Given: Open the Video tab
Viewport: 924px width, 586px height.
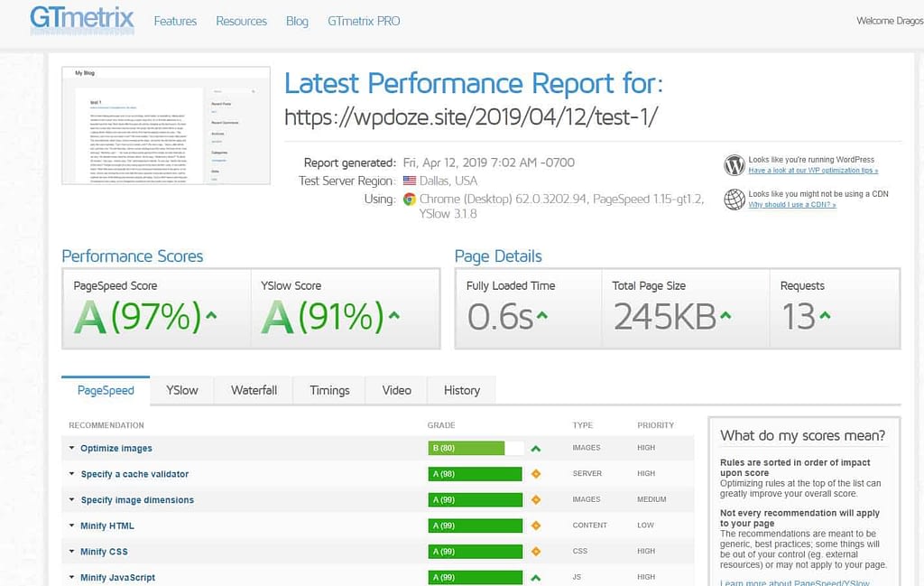Looking at the screenshot, I should (x=397, y=390).
